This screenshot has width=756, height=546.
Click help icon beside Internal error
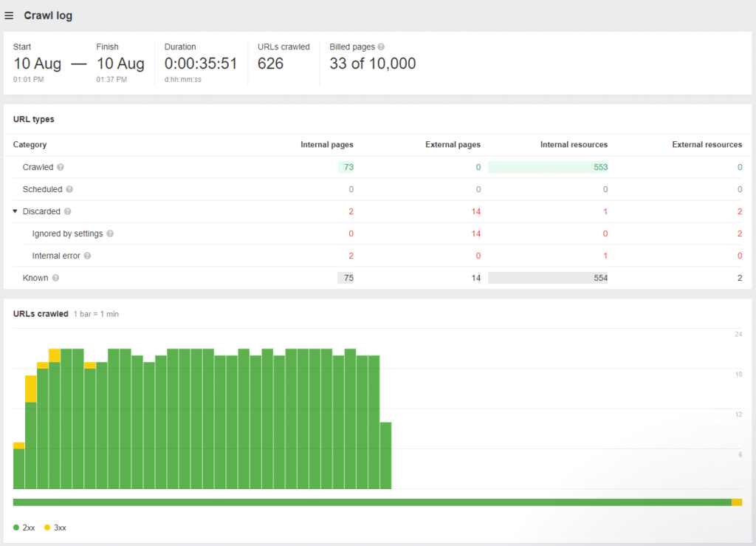pyautogui.click(x=87, y=256)
